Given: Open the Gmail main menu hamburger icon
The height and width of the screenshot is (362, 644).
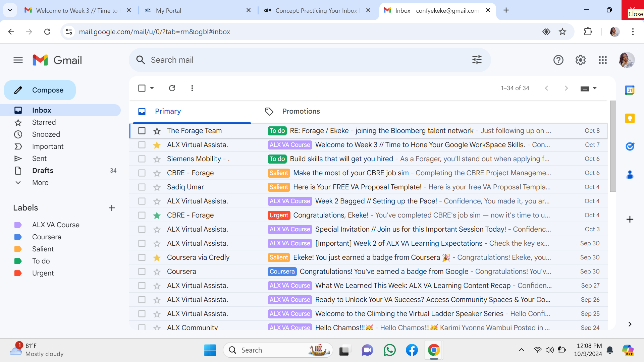Looking at the screenshot, I should (18, 60).
